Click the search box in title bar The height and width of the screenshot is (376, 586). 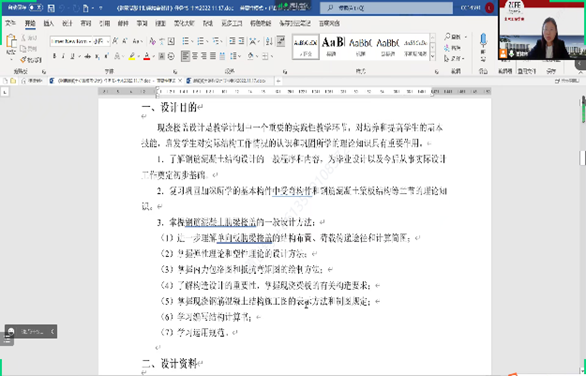[x=386, y=7]
